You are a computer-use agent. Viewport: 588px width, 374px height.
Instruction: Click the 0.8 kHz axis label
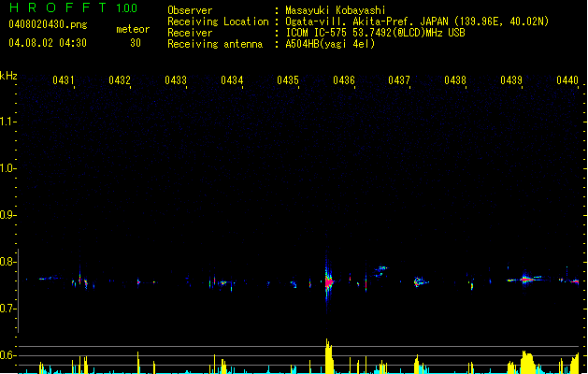pos(7,262)
